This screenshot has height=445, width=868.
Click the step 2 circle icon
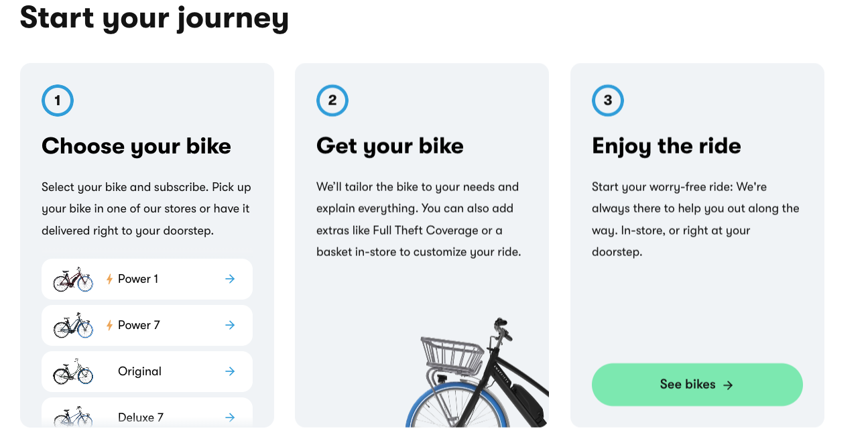[x=332, y=101]
